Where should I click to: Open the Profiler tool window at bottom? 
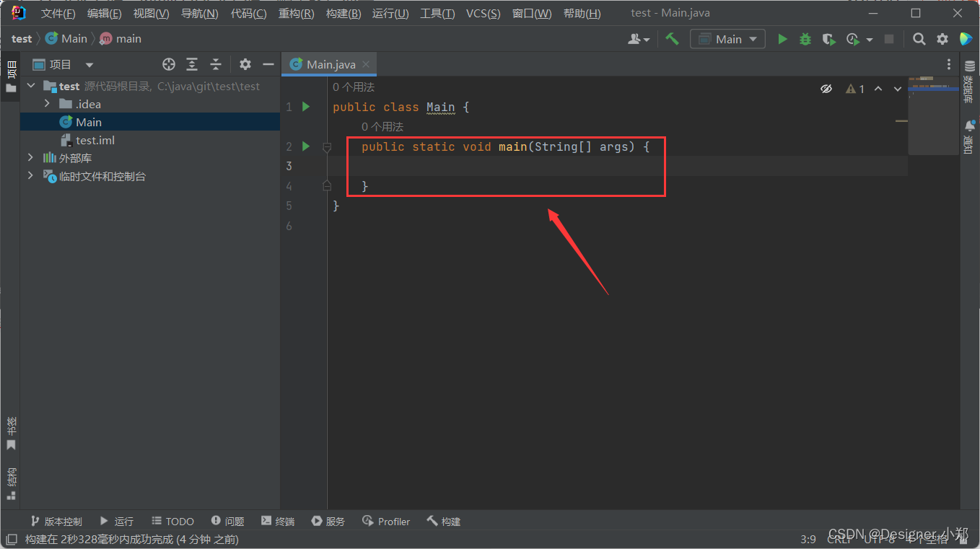click(386, 521)
